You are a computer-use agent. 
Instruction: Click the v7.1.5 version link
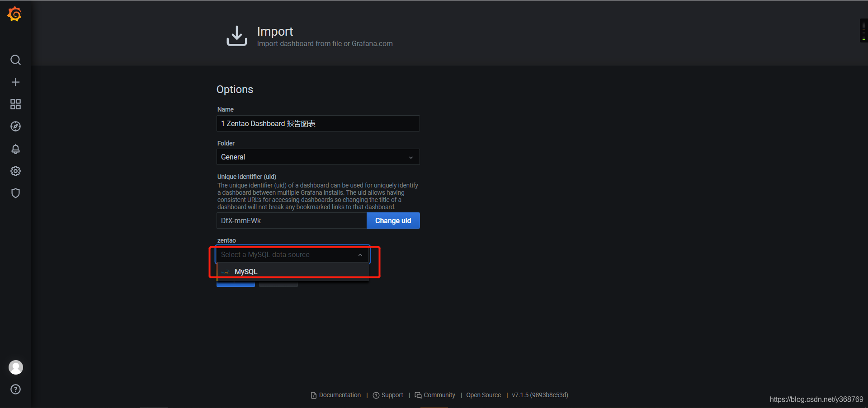tap(540, 395)
